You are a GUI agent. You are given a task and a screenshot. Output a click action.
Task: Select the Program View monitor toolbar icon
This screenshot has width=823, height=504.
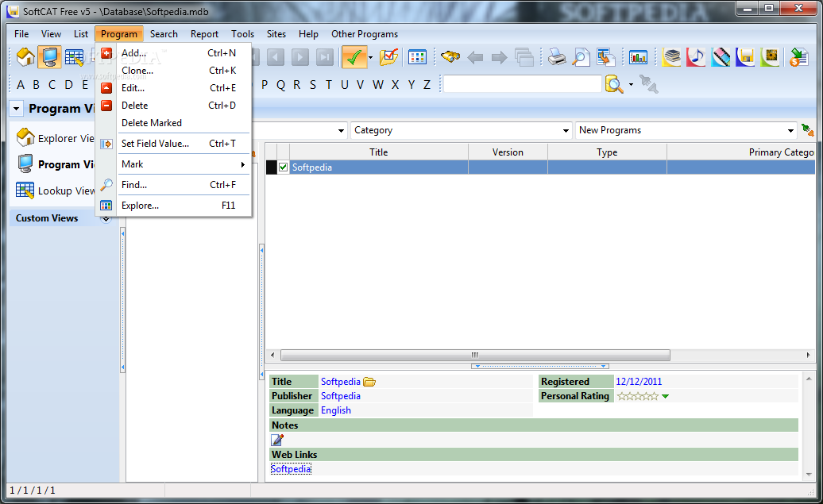tap(49, 57)
